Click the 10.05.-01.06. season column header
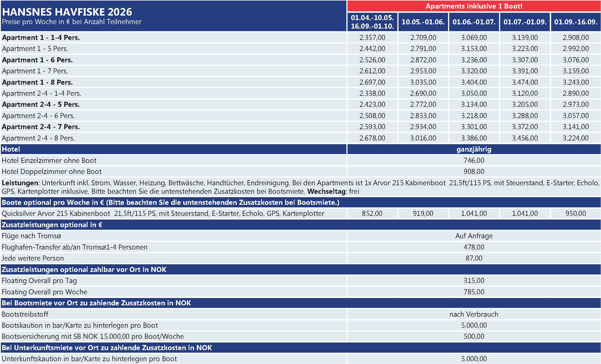 point(423,22)
